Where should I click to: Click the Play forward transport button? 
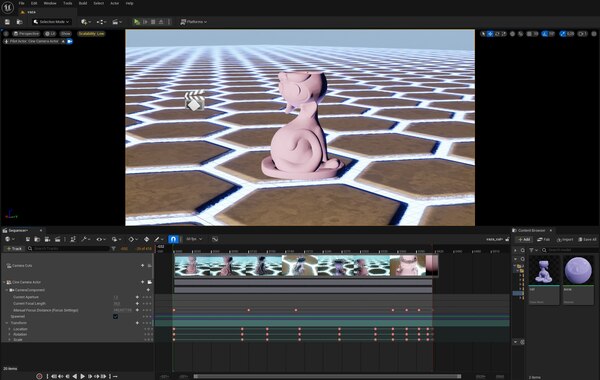tap(83, 376)
